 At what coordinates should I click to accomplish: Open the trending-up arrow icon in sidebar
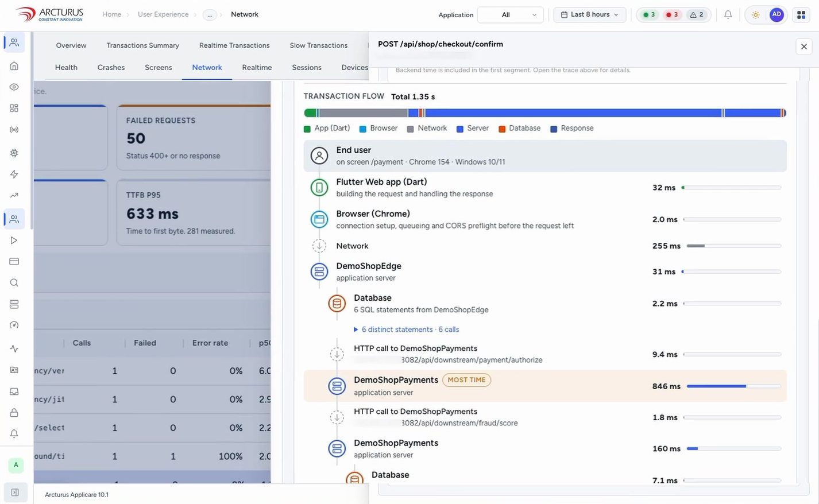pos(14,195)
